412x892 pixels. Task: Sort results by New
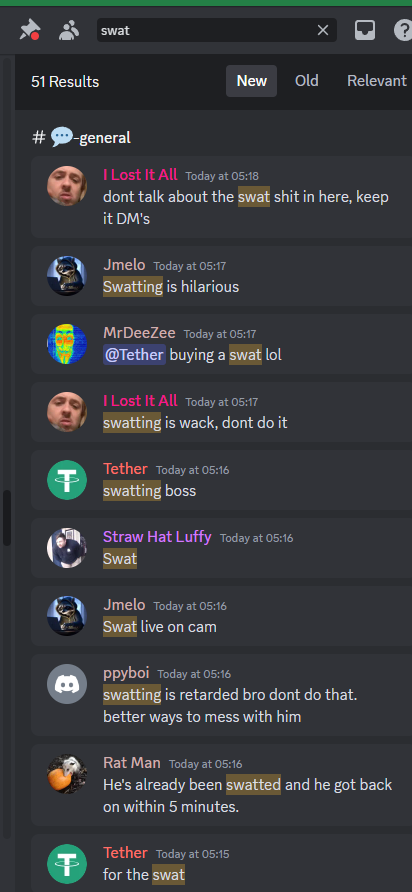pyautogui.click(x=252, y=81)
